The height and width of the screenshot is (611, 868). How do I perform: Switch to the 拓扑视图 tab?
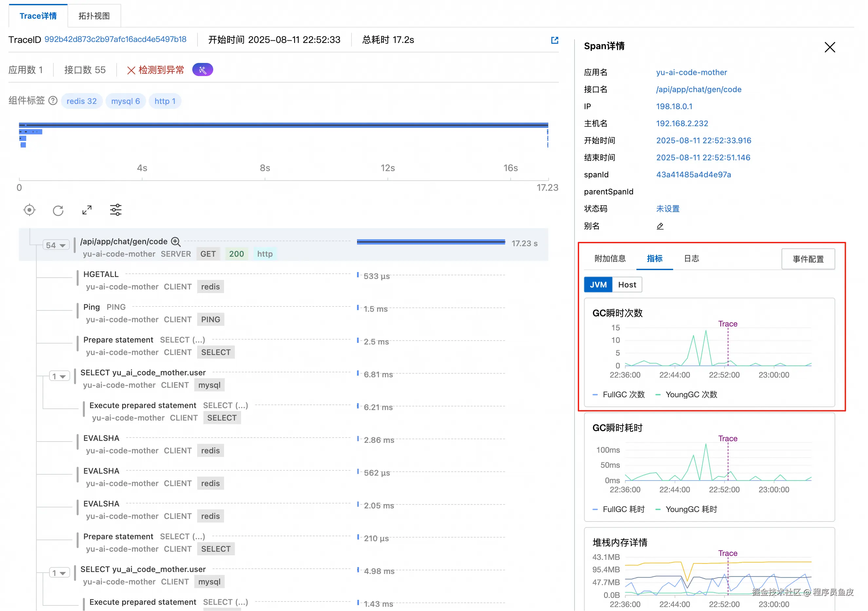pos(94,16)
